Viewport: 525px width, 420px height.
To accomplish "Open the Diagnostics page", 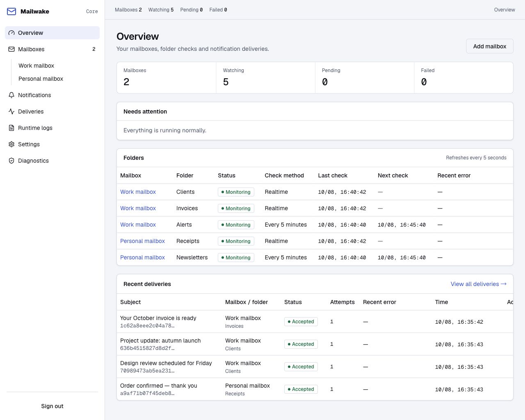I will pos(52,161).
